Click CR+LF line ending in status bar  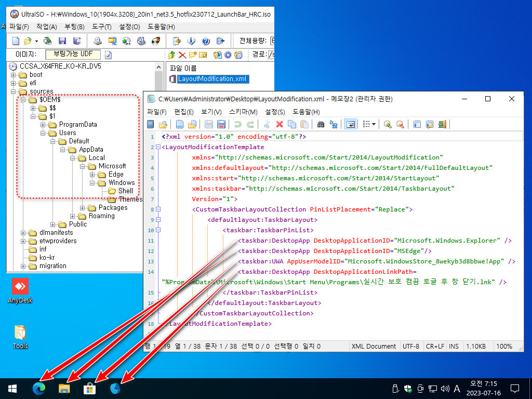click(x=435, y=347)
